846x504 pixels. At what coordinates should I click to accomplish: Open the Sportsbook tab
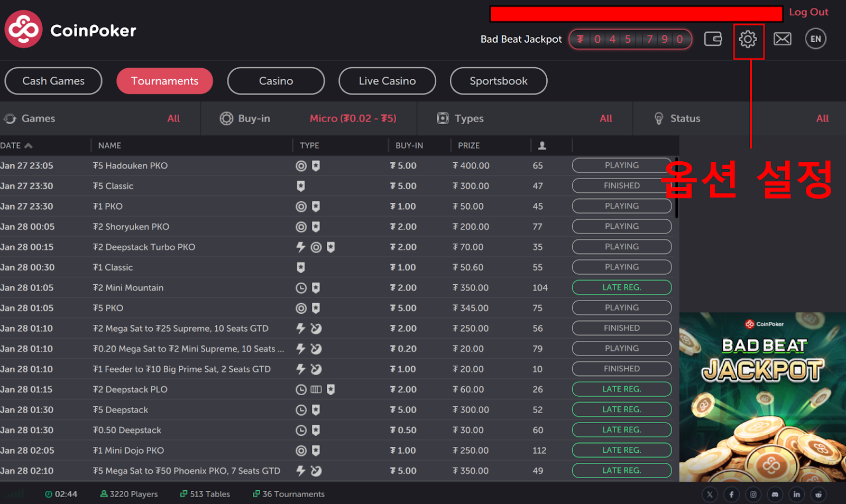(x=499, y=81)
